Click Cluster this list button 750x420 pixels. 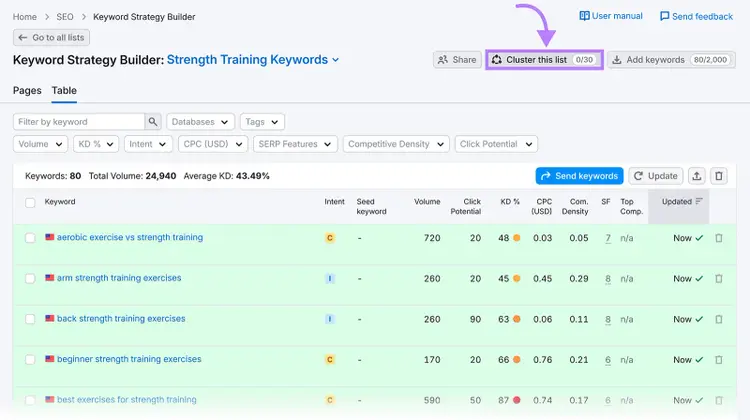(544, 60)
